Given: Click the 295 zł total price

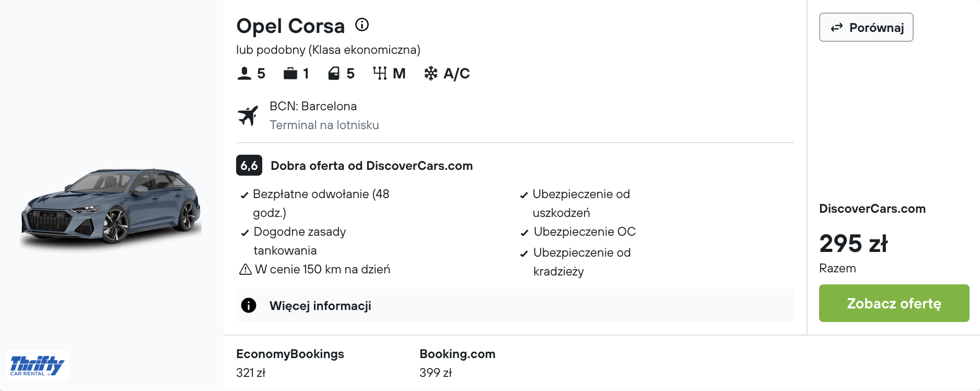Looking at the screenshot, I should coord(853,243).
